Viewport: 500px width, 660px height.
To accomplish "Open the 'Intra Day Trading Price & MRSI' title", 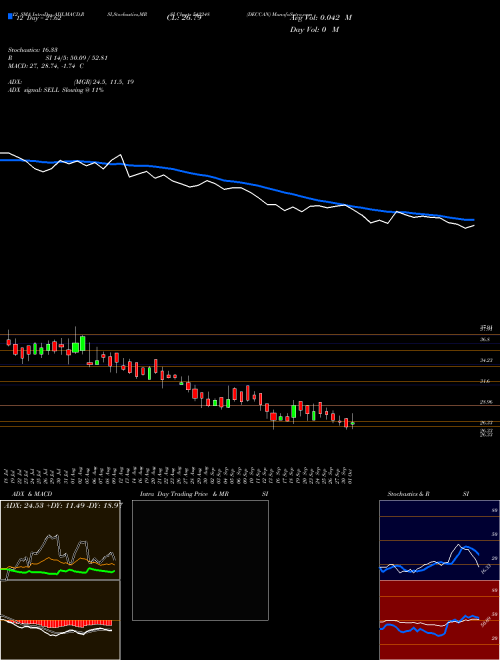I will pos(204,494).
